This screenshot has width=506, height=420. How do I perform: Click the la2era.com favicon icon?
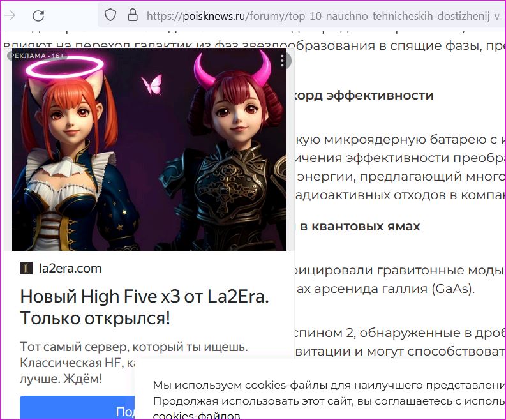[26, 268]
